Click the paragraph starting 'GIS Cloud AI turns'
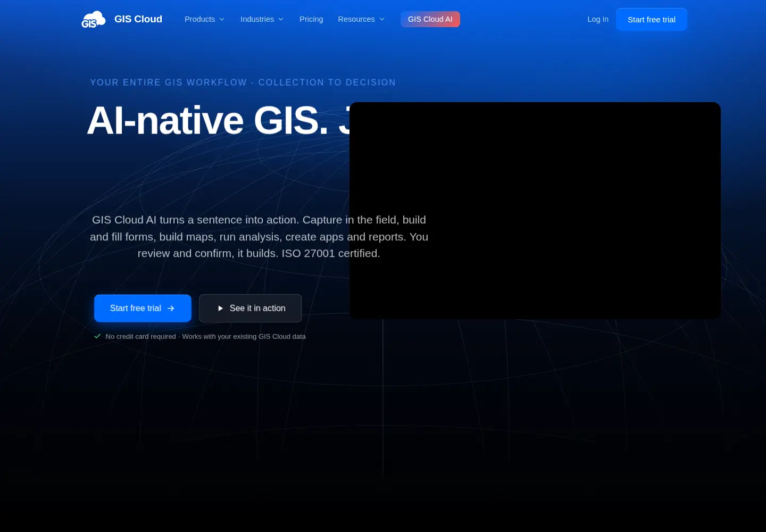The image size is (766, 532). (x=259, y=237)
